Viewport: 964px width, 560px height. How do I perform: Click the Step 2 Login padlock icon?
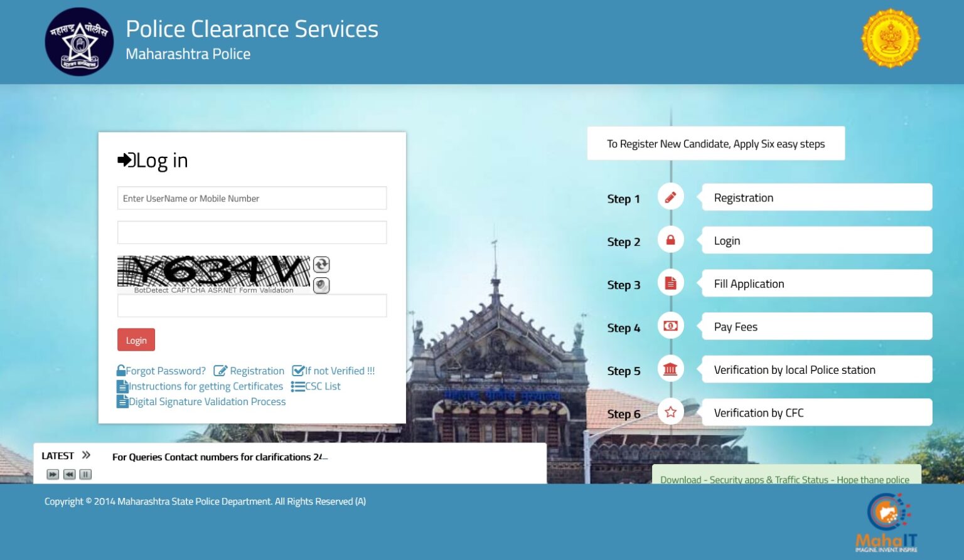[x=670, y=239]
